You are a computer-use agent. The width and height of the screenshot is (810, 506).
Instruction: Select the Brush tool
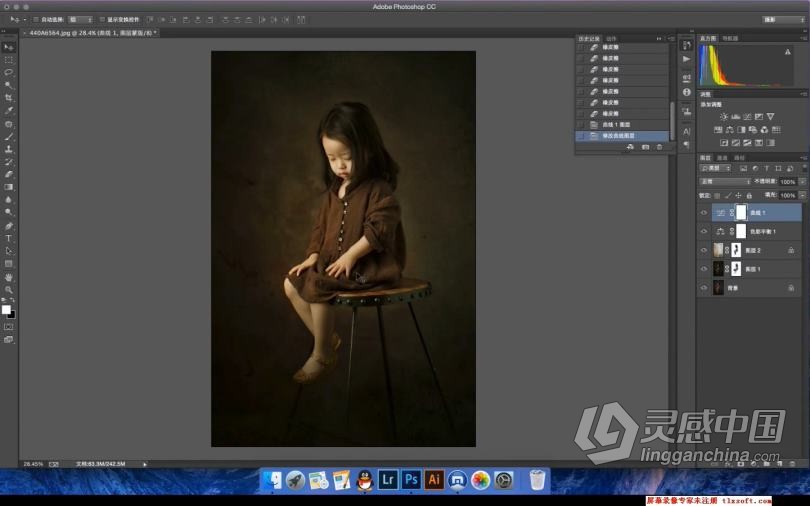(x=8, y=137)
